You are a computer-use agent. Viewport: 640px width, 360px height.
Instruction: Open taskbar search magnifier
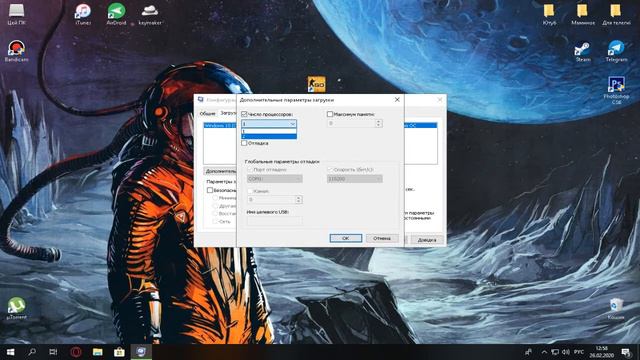coord(32,352)
